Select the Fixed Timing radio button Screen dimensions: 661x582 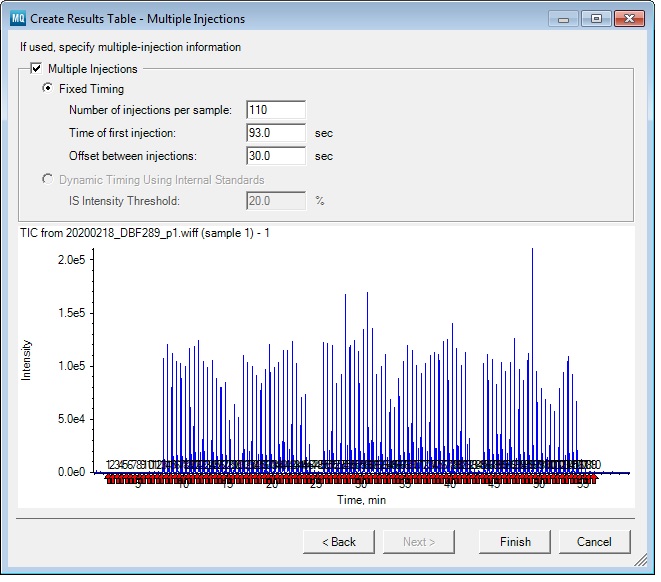47,89
